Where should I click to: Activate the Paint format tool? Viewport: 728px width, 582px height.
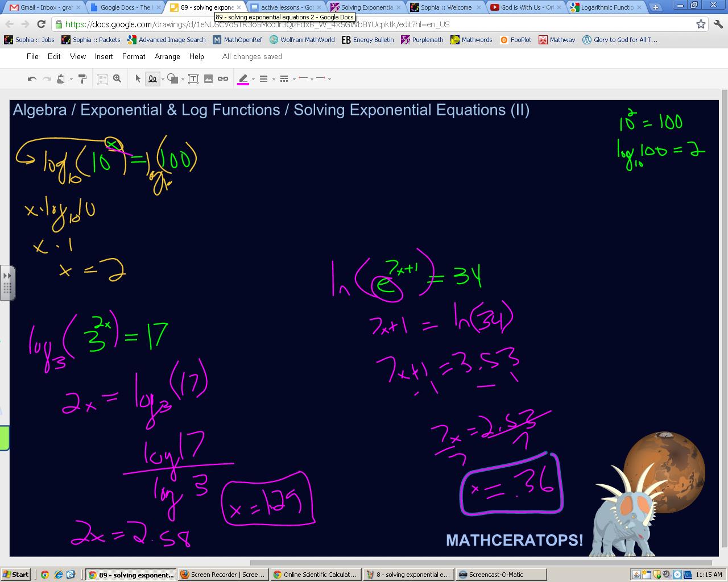click(x=82, y=78)
